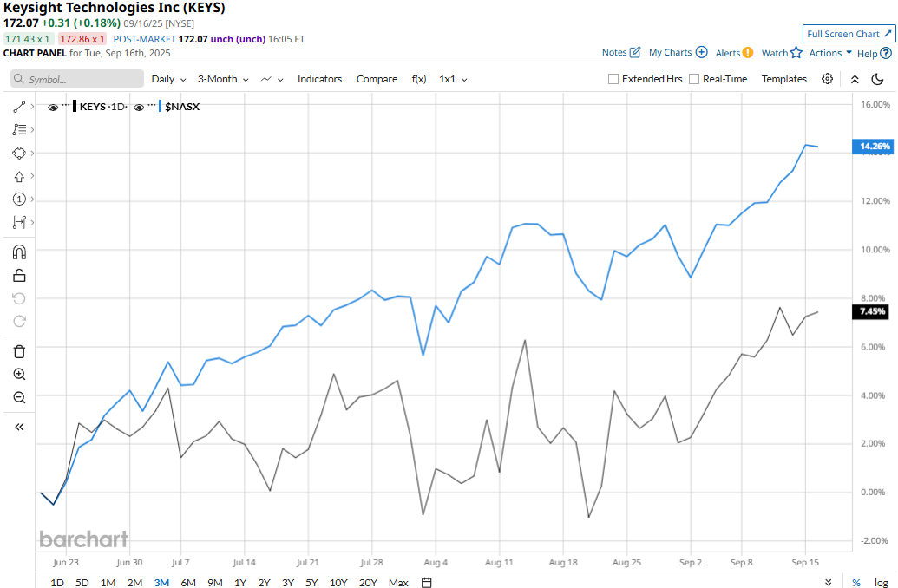Select the 1Y time range
Viewport: 898px width, 588px height.
(x=240, y=582)
